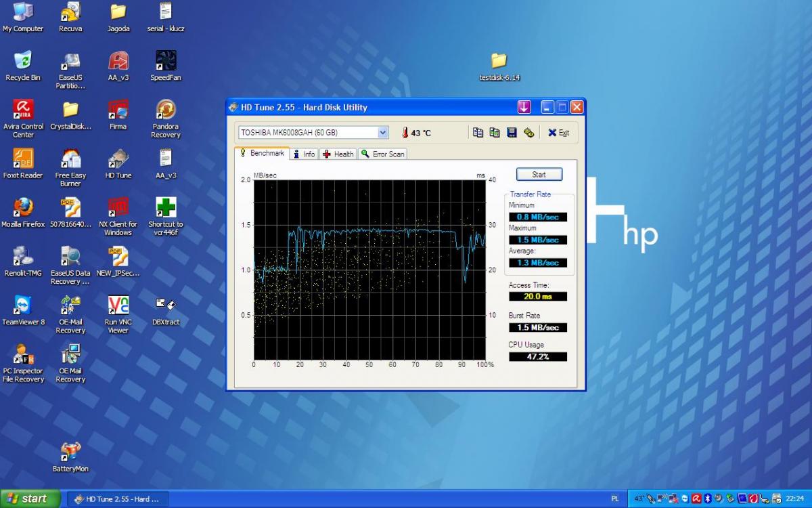Click inside the benchmark graph area
812x508 pixels.
[369, 270]
